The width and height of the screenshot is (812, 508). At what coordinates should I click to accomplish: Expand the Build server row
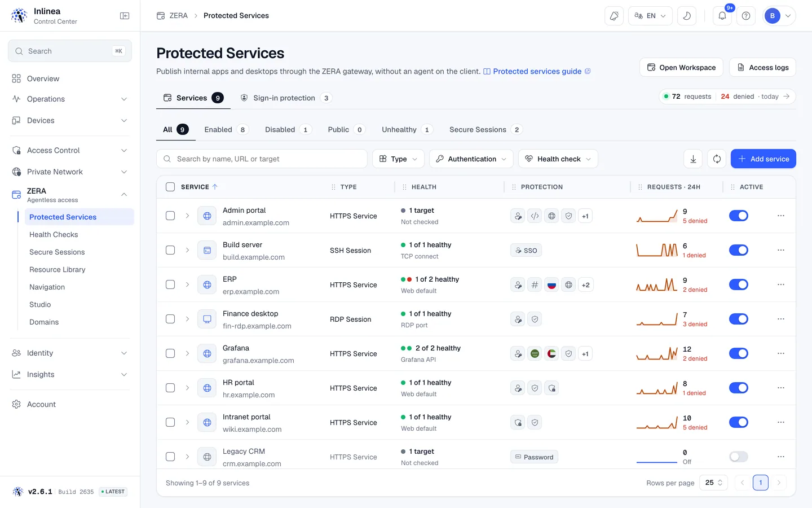[187, 250]
